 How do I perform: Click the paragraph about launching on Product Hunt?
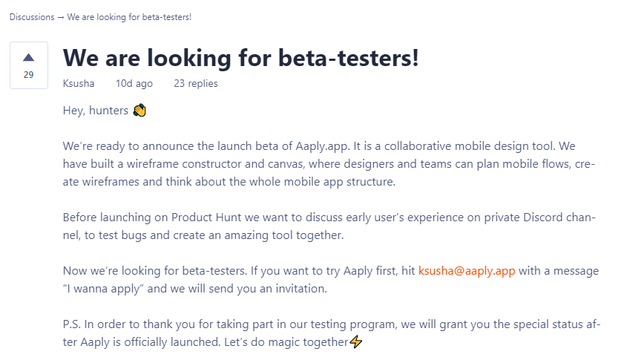coord(329,226)
